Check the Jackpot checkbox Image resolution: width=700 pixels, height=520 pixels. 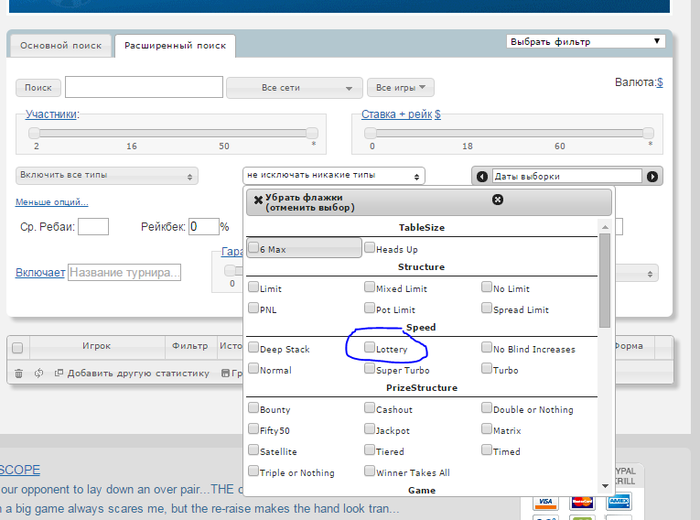(369, 428)
